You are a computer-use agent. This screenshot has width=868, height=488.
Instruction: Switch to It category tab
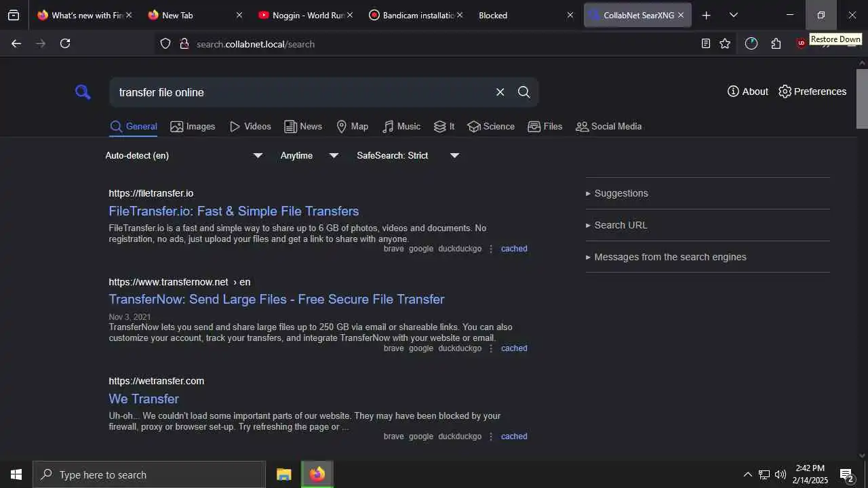[x=444, y=127]
